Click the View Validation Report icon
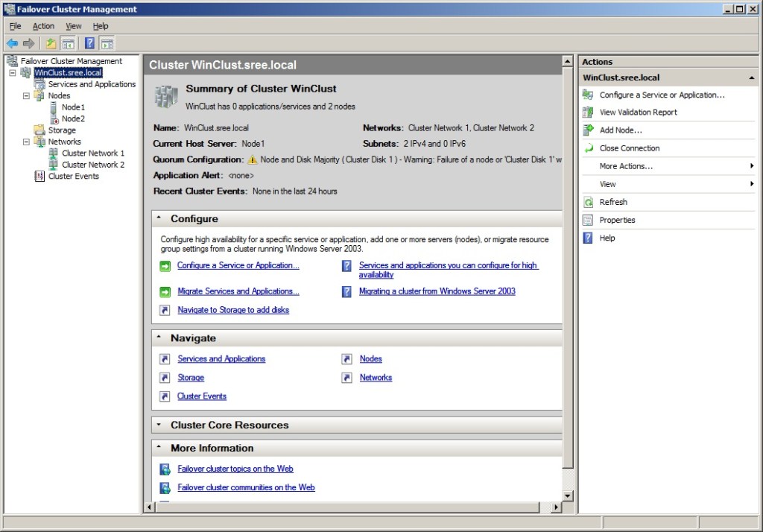 pyautogui.click(x=588, y=113)
